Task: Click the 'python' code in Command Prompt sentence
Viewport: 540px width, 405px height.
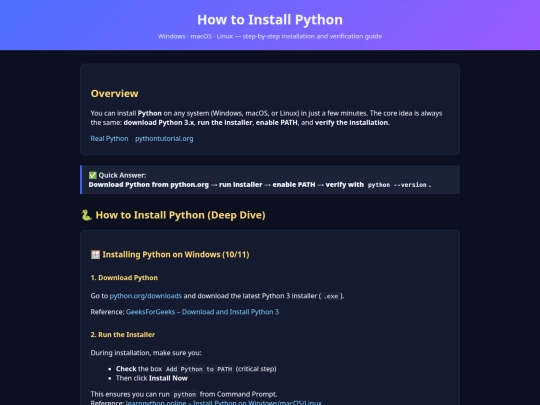Action: point(185,394)
